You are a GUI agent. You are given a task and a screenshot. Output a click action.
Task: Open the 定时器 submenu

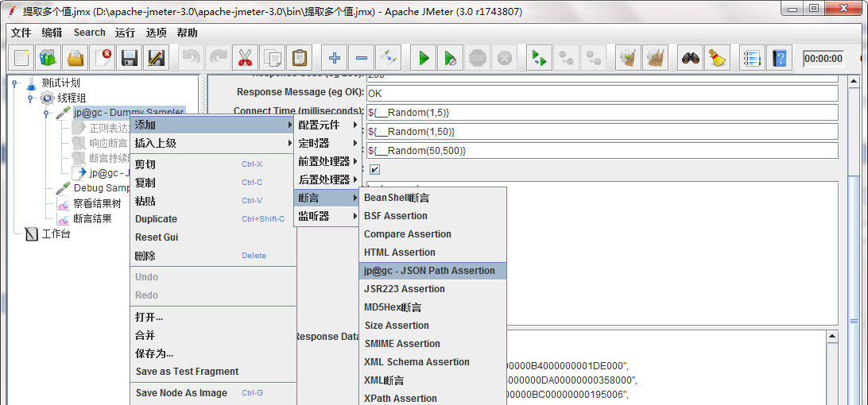(327, 143)
